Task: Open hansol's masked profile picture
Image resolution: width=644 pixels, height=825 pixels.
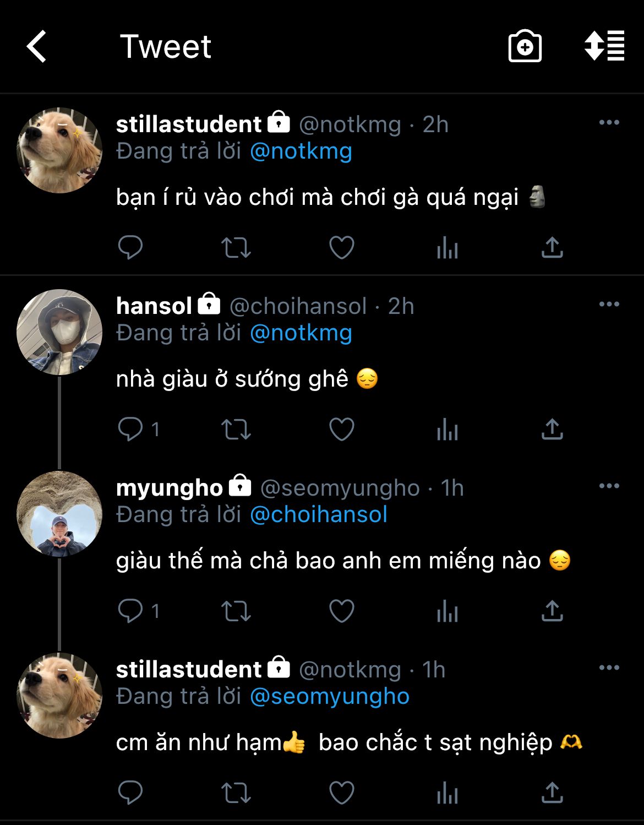Action: 59,332
